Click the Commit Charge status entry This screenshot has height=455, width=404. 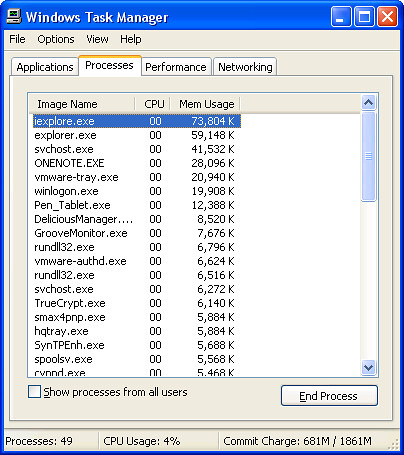click(x=297, y=441)
